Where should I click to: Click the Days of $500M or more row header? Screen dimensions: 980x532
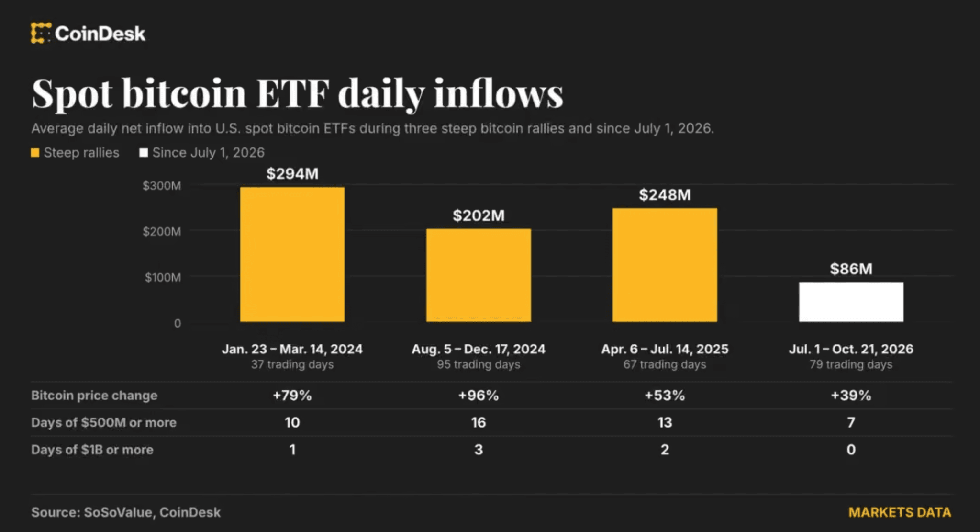[104, 423]
